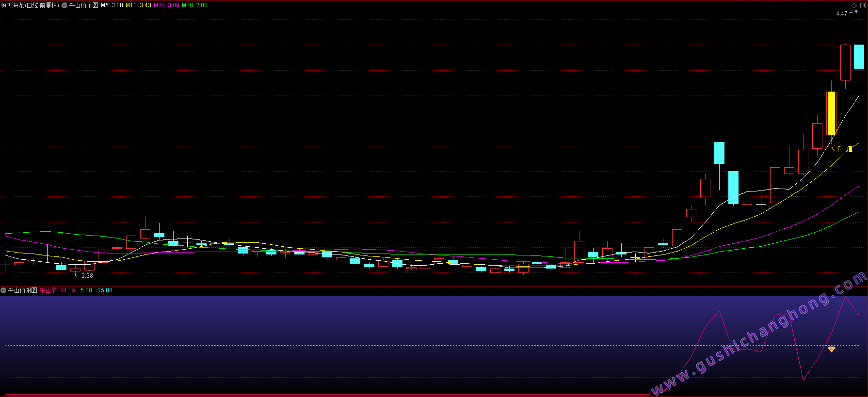Screen dimensions: 868x397
Task: Click the 千山值主图 indicator label
Action: pyautogui.click(x=83, y=5)
